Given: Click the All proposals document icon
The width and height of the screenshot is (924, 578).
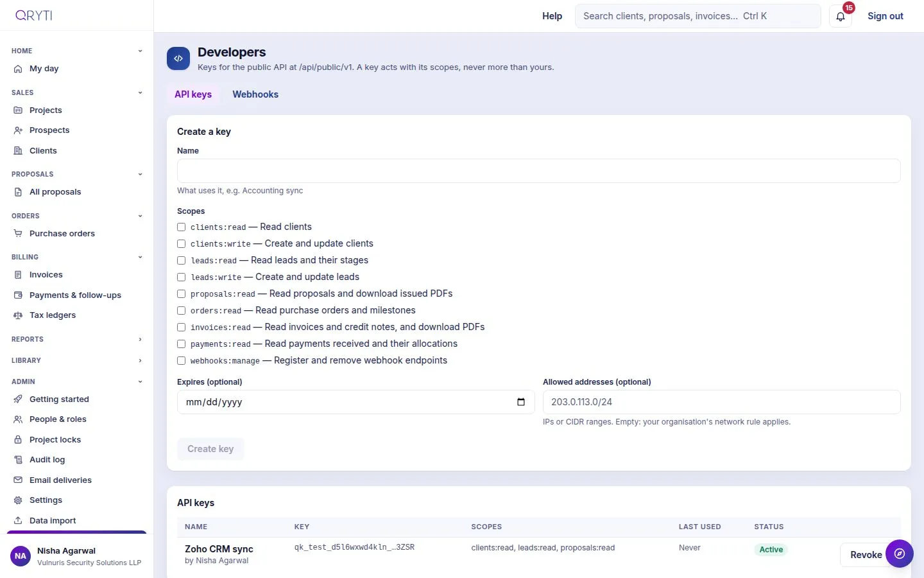Looking at the screenshot, I should 18,192.
